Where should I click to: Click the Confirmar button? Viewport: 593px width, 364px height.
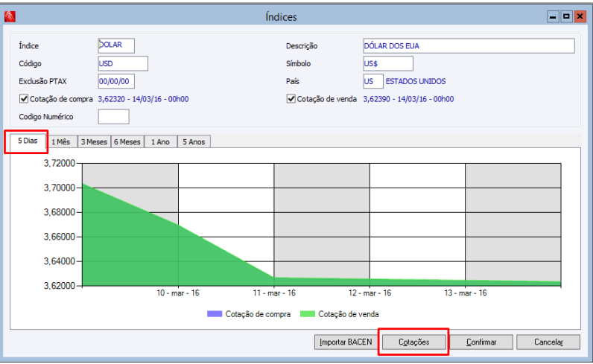pyautogui.click(x=481, y=342)
